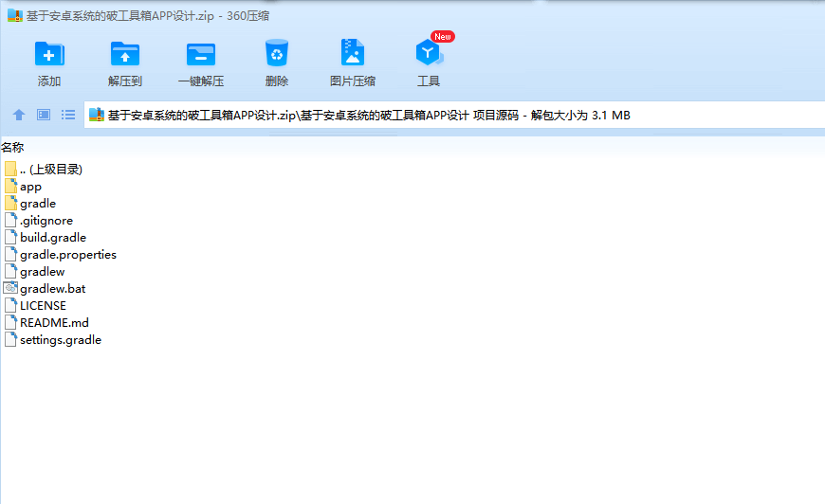This screenshot has height=504, width=825.
Task: Click the Extract To (解压到) icon
Action: pyautogui.click(x=124, y=54)
